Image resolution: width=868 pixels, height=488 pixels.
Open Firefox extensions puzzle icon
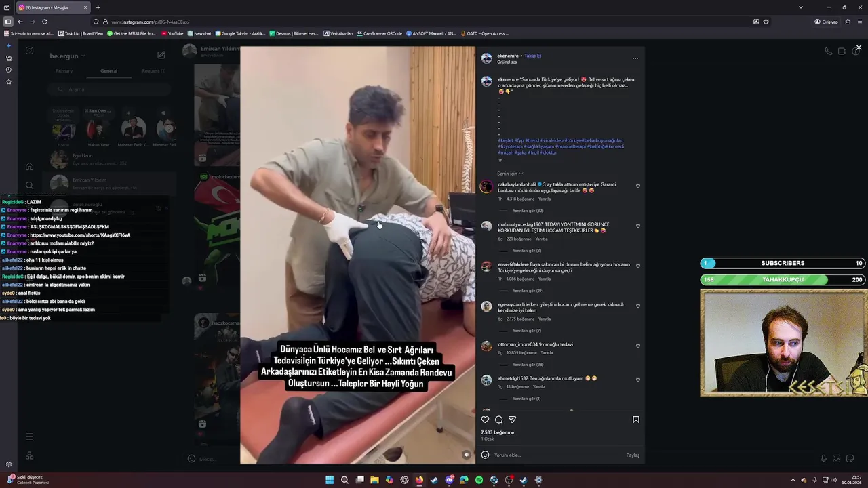tap(848, 22)
